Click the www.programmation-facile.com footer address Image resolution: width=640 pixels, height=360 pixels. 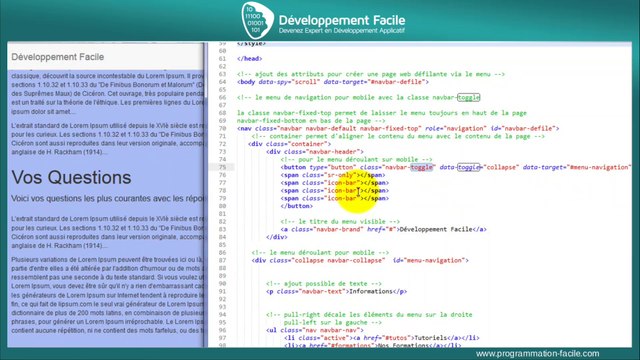pyautogui.click(x=538, y=353)
